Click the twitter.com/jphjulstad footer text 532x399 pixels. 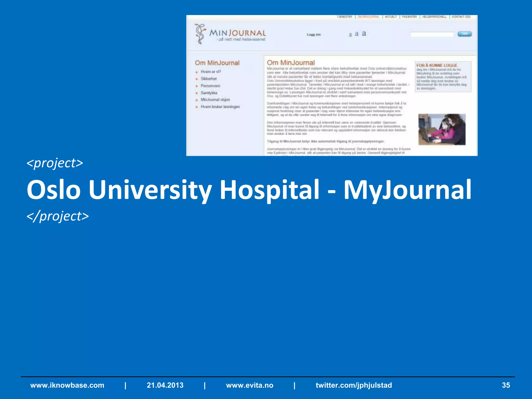[x=354, y=385]
